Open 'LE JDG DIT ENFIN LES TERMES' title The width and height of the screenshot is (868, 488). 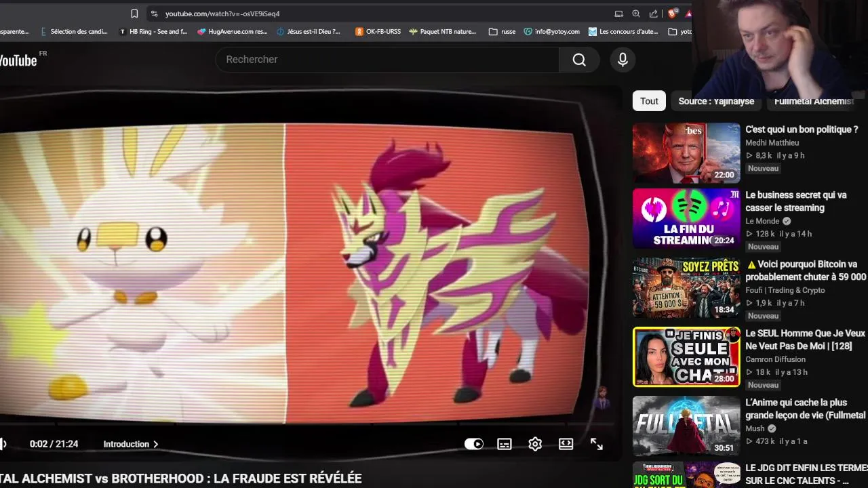point(806,474)
